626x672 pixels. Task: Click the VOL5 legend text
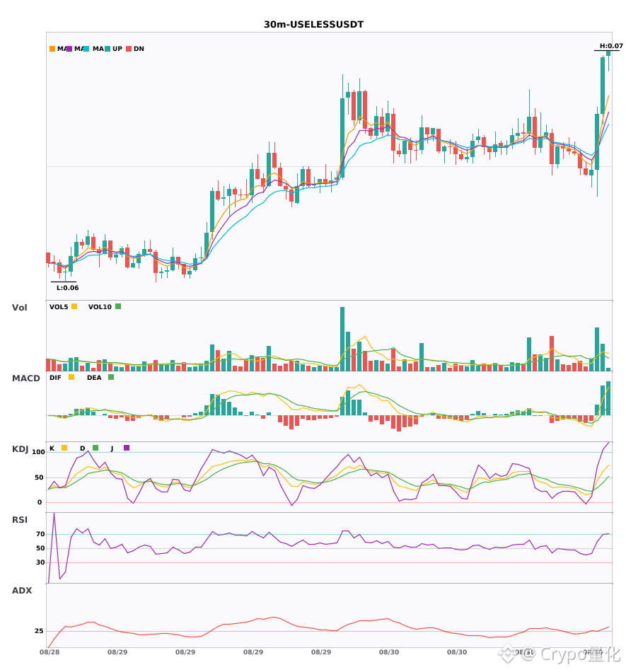pos(59,307)
